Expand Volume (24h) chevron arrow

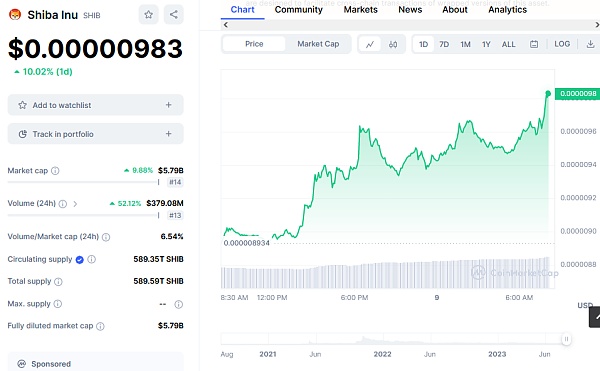[x=75, y=204]
